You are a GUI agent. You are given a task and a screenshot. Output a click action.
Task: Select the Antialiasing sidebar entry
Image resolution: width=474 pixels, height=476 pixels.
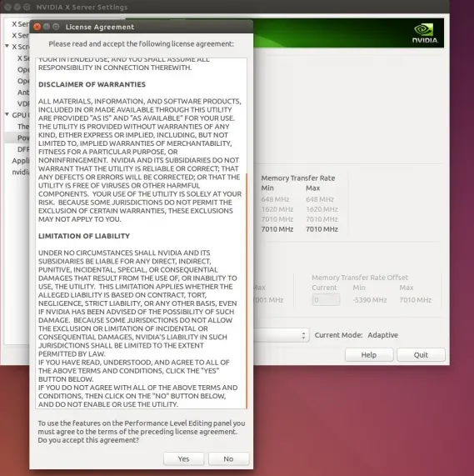coord(23,93)
